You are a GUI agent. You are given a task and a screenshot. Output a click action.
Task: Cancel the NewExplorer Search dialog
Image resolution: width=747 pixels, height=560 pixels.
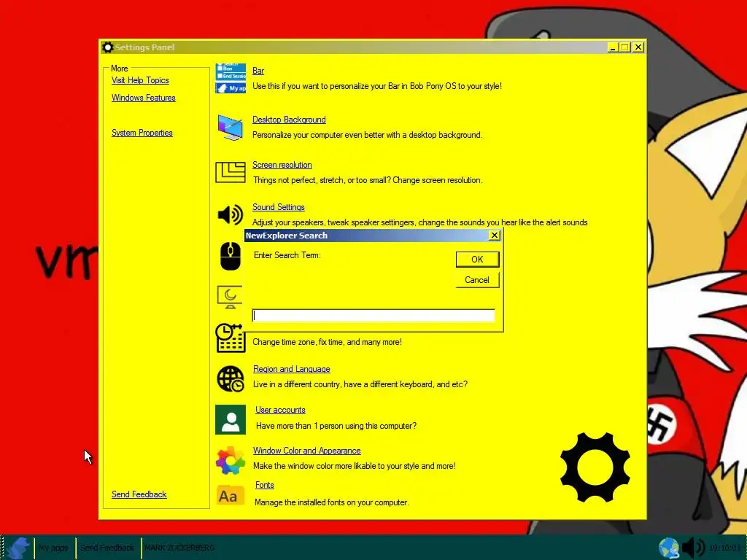[x=477, y=280]
